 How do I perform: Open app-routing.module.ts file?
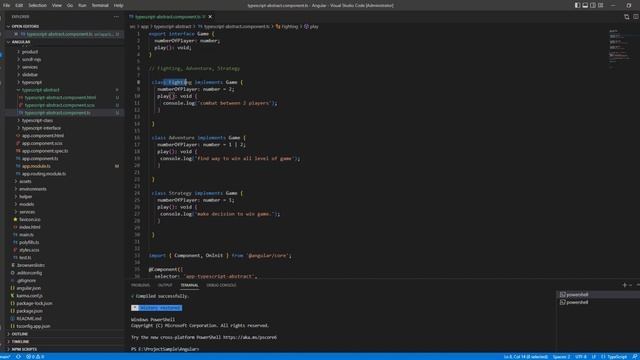pos(44,174)
